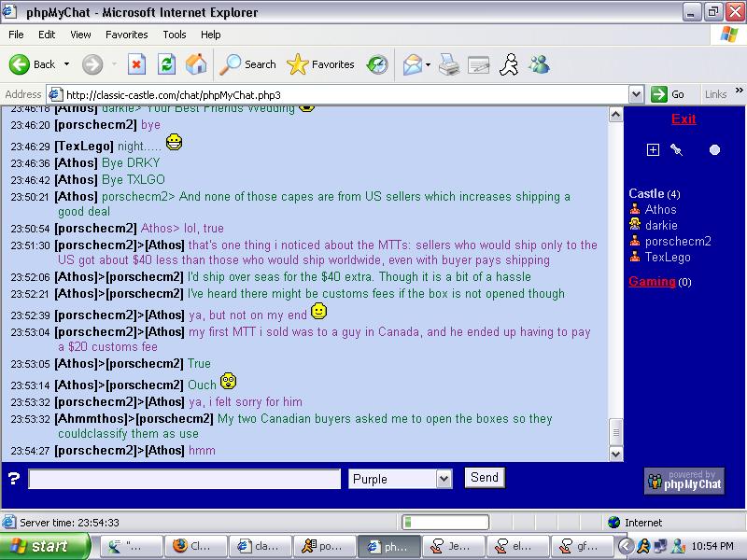Click chat scrollbar up arrow
The height and width of the screenshot is (560, 747).
(615, 114)
